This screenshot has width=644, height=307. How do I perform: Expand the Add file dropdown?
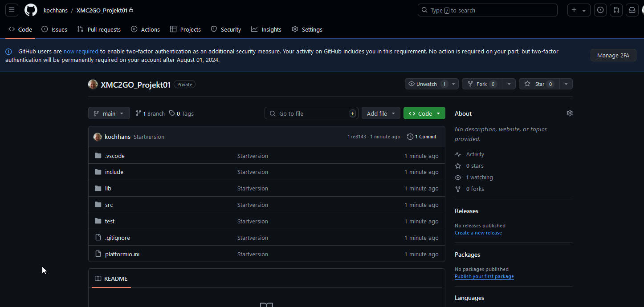[381, 113]
